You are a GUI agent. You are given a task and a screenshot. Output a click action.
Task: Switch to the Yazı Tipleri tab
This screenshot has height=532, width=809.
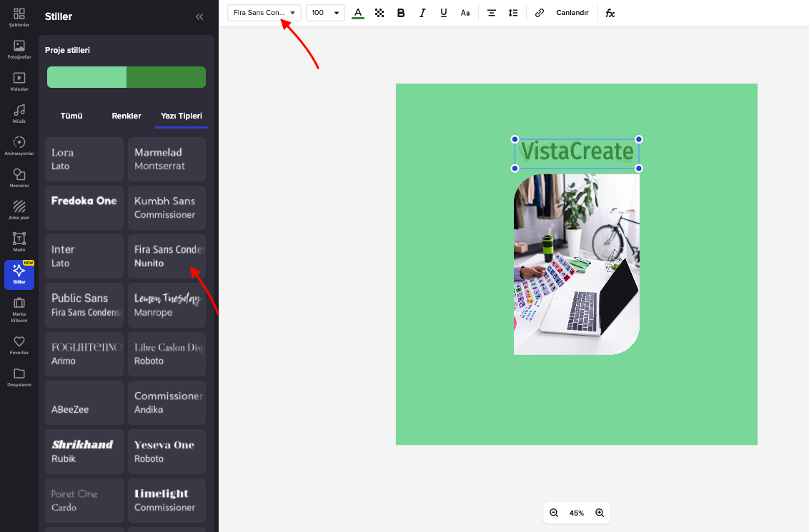(181, 116)
